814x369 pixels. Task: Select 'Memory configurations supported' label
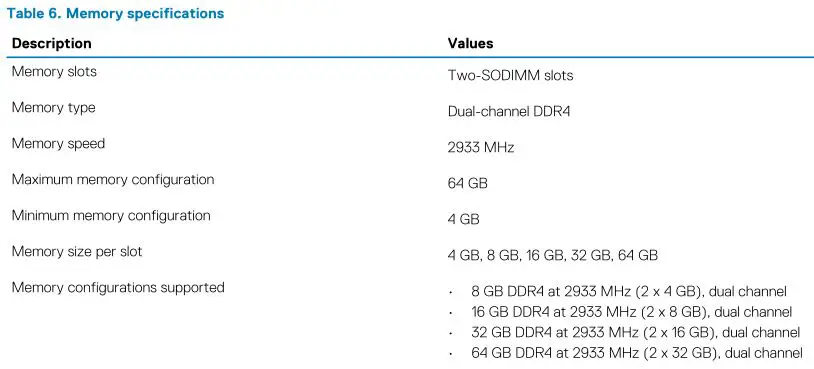tap(118, 288)
